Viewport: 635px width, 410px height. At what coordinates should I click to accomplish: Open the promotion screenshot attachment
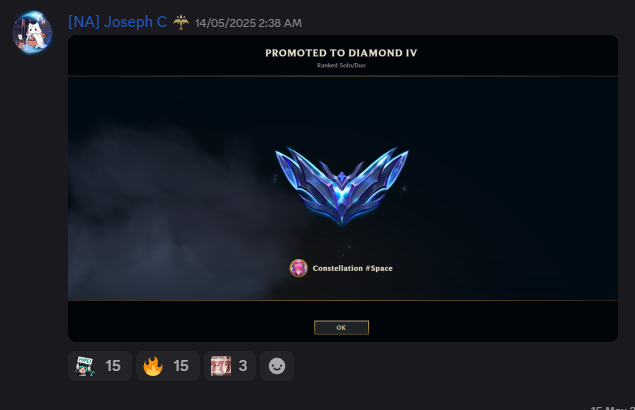pyautogui.click(x=343, y=188)
